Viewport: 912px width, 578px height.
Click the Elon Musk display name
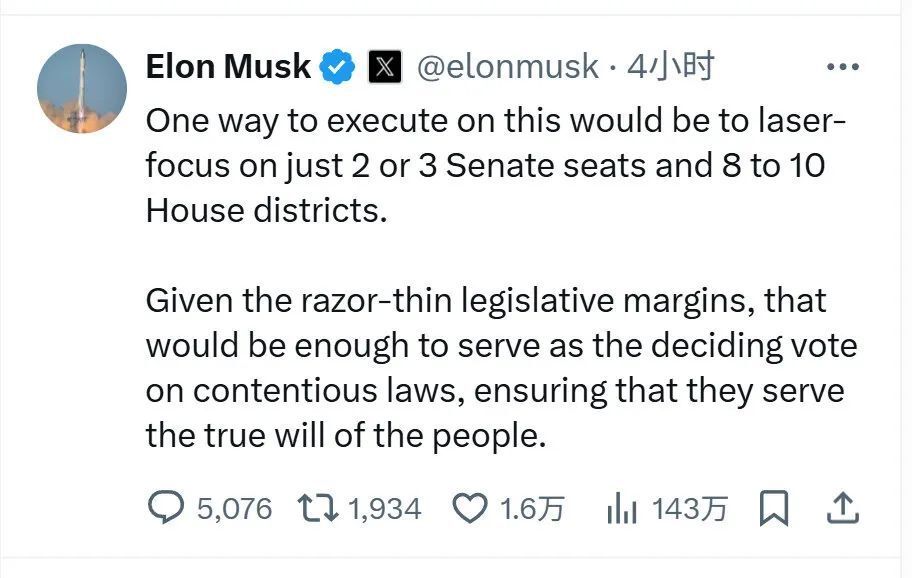228,67
